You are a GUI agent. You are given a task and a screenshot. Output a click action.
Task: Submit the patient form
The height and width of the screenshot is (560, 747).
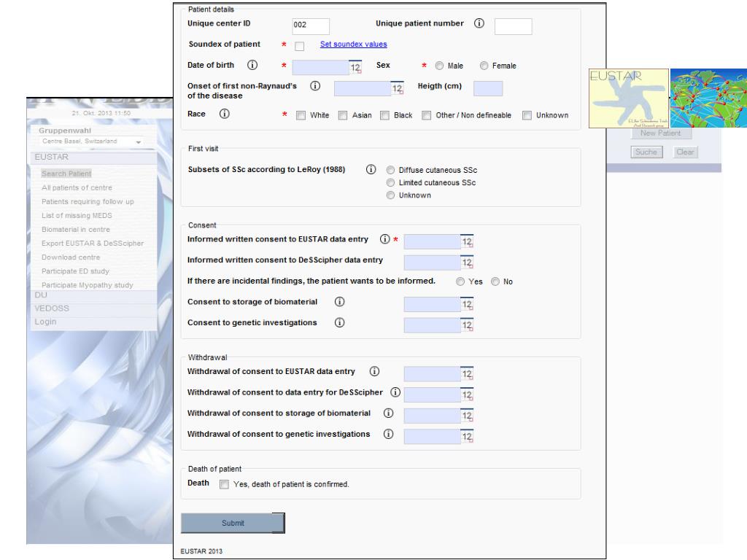coord(233,523)
